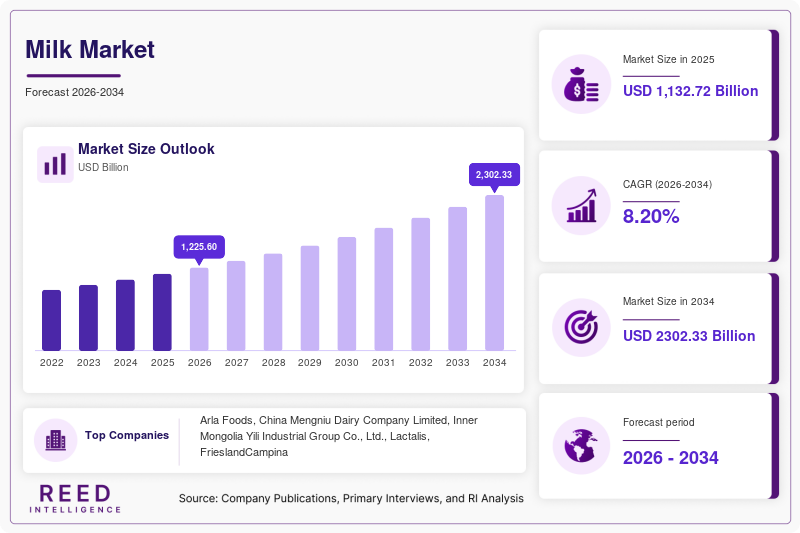Click the USD Billion unit label
The width and height of the screenshot is (800, 533).
[103, 167]
